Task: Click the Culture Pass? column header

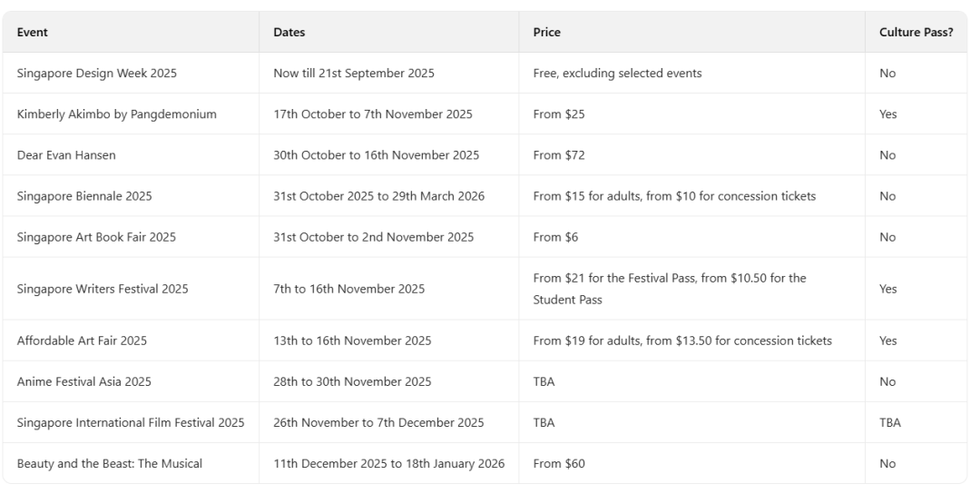Action: (x=916, y=33)
